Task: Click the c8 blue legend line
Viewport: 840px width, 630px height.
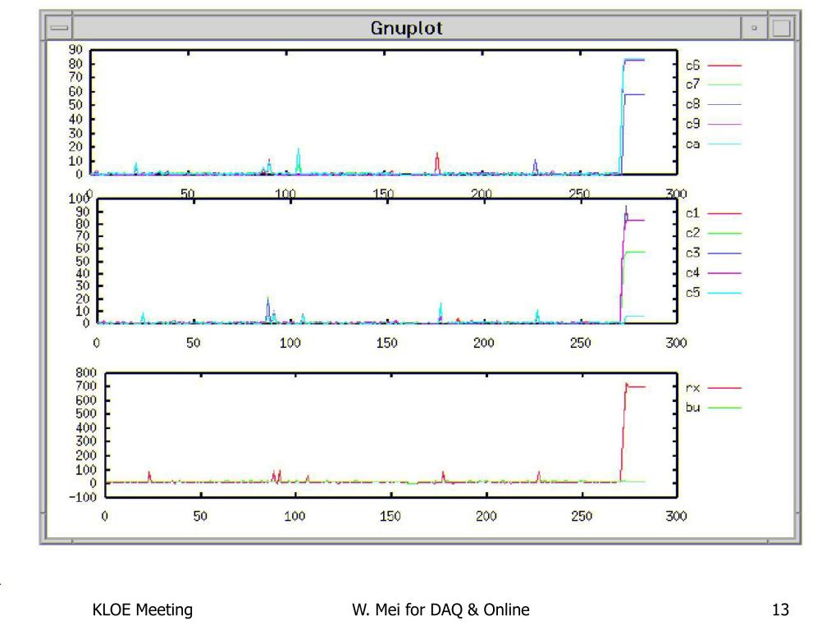Action: tap(724, 104)
